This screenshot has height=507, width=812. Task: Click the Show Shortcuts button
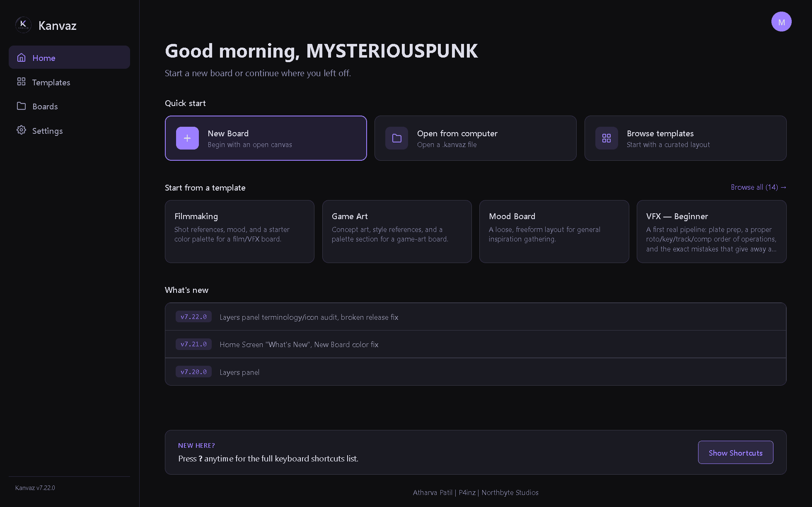735,452
